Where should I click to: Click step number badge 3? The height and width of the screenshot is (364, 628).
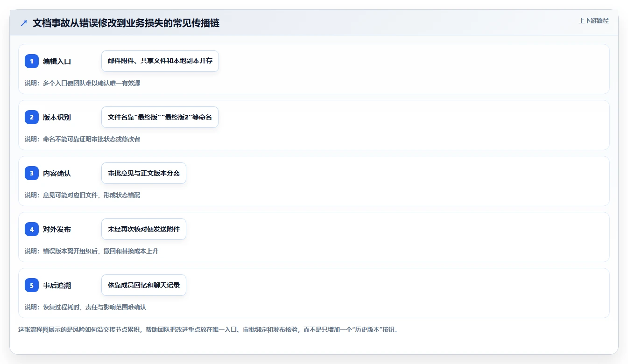tap(32, 173)
